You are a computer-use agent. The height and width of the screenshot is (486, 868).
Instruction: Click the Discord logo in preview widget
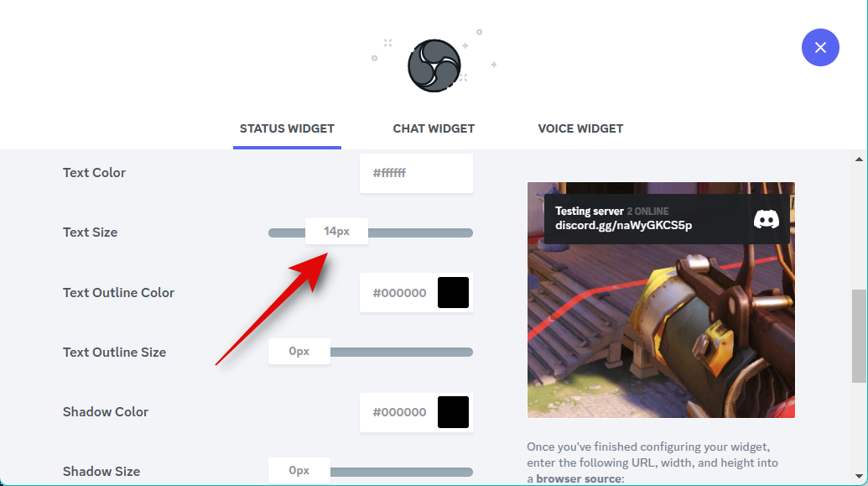767,219
